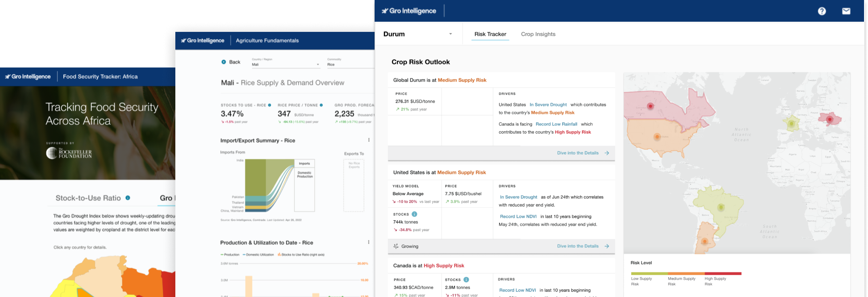The height and width of the screenshot is (297, 868).
Task: Open Commodity dropdown showing Rice
Action: click(x=351, y=64)
